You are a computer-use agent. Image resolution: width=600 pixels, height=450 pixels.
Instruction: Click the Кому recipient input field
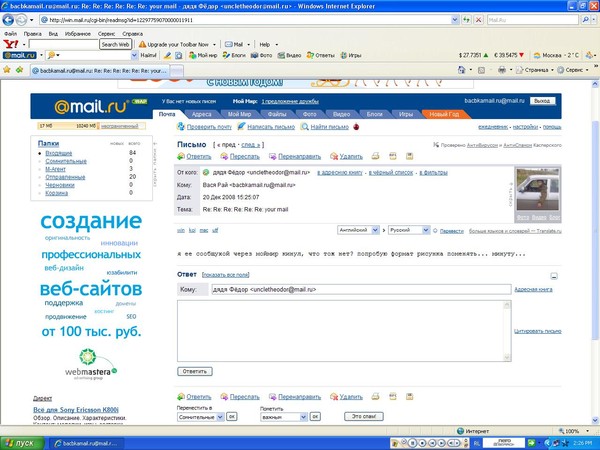pos(361,289)
